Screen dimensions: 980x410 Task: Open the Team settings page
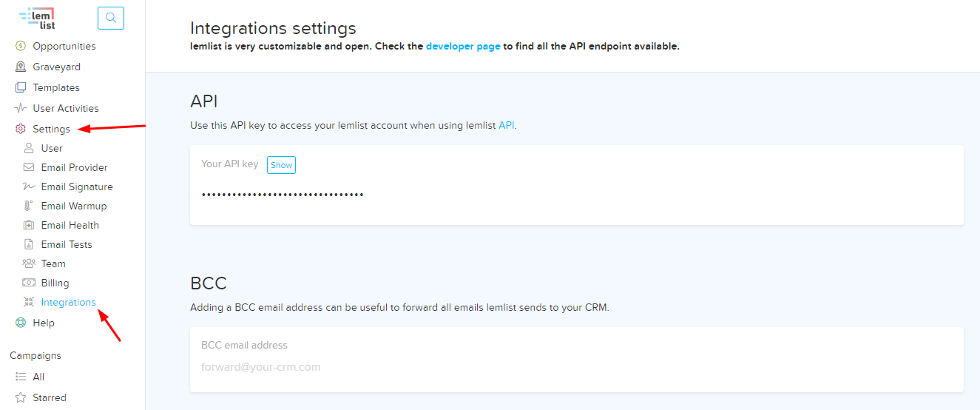[53, 263]
